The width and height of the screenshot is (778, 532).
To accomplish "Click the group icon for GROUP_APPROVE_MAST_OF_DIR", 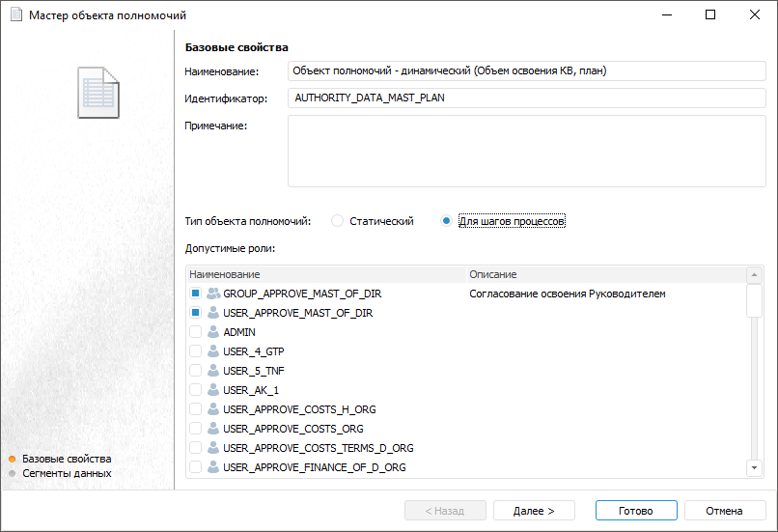I will coord(213,294).
